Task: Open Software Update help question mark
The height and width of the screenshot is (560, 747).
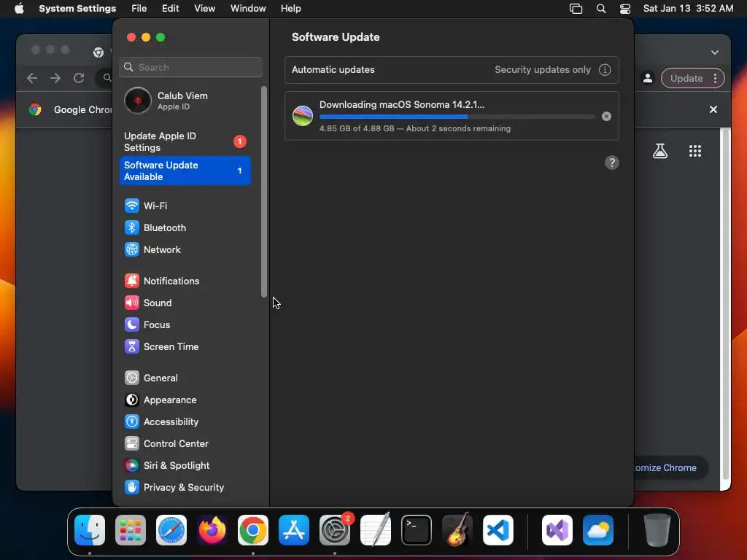Action: 612,163
